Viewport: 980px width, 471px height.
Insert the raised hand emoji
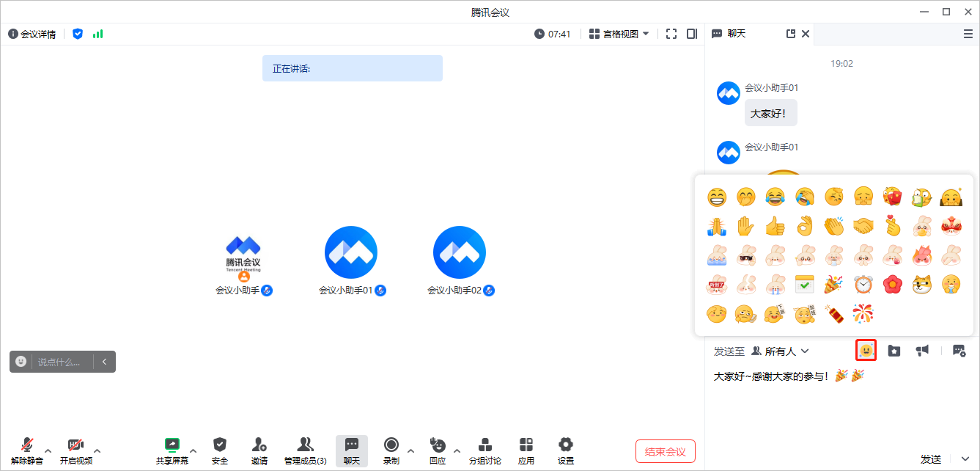click(745, 226)
